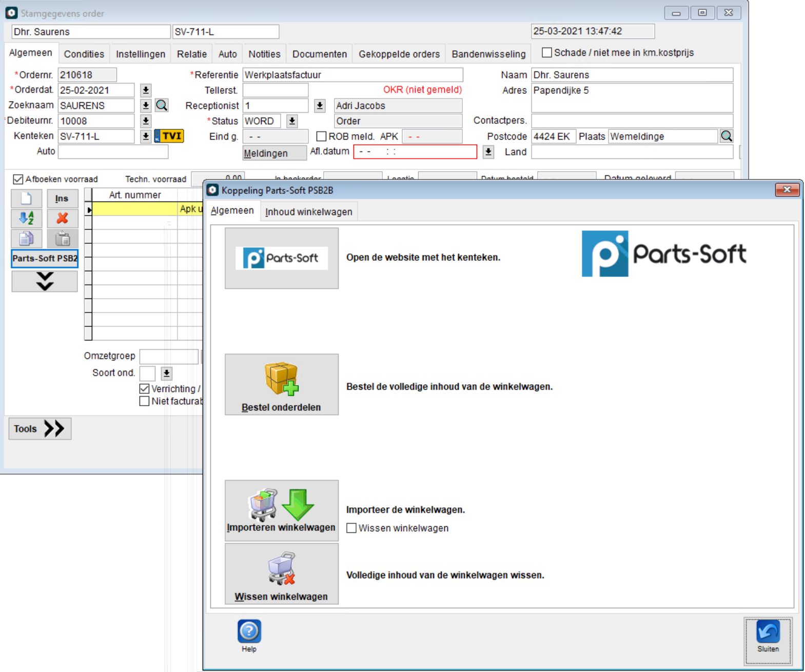Click into Referentie field
This screenshot has width=805, height=672.
(353, 75)
